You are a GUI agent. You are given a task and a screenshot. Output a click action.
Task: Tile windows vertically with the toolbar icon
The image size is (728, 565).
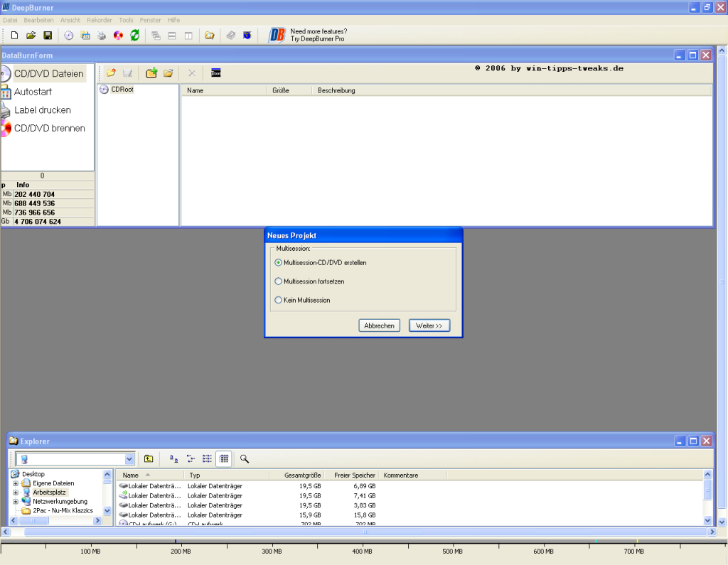click(188, 36)
